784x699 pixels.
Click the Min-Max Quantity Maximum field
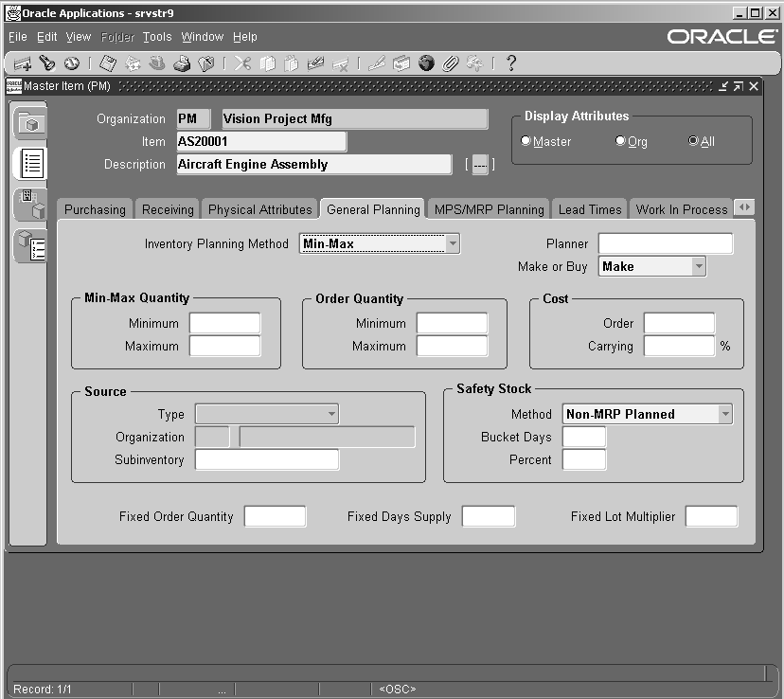[x=225, y=346]
